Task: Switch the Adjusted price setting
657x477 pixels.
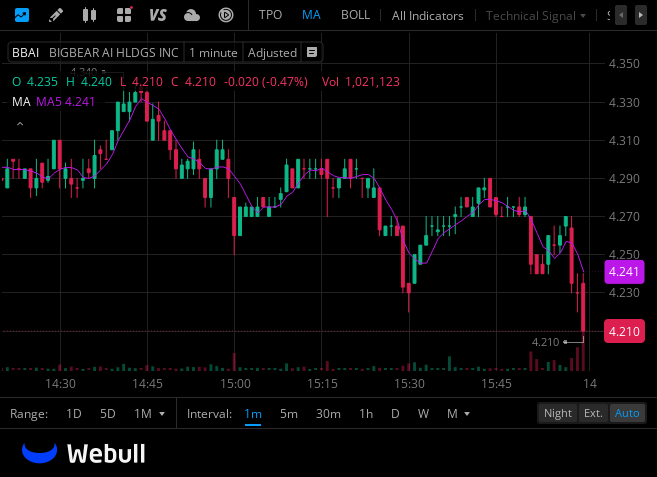Action: point(272,53)
